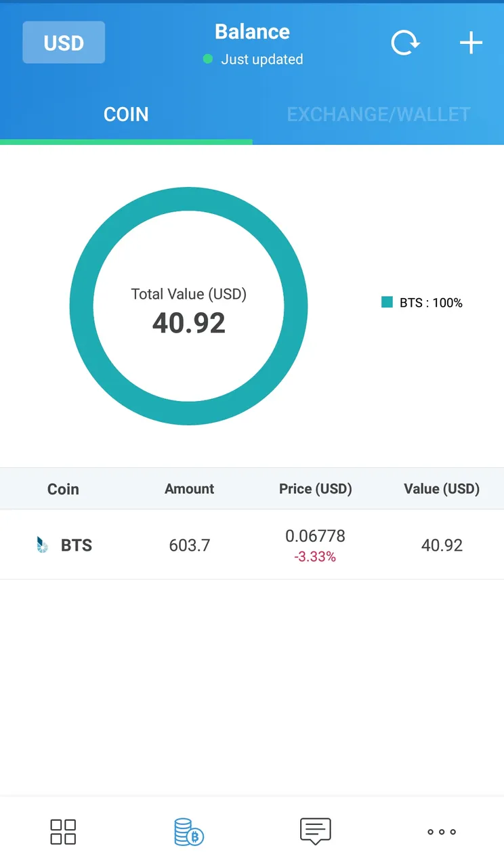The width and height of the screenshot is (504, 867).
Task: Select the coins balance icon in bottom bar
Action: click(188, 832)
